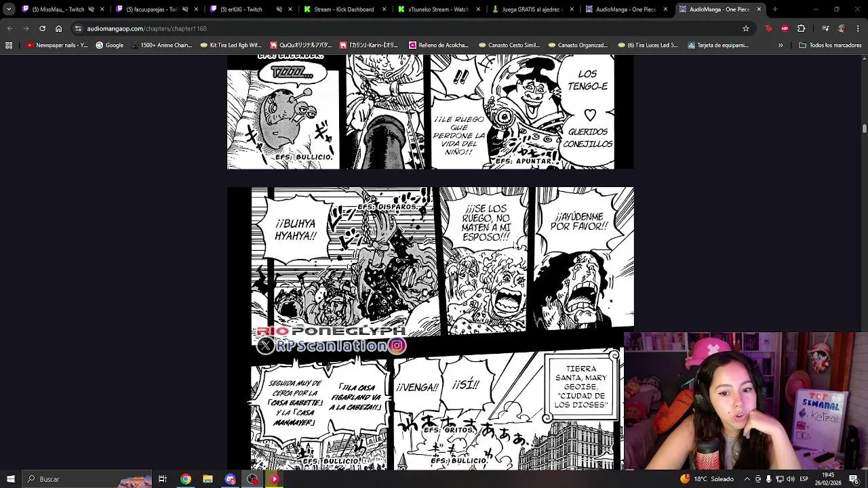Open the ABP adblock extension

[x=785, y=28]
